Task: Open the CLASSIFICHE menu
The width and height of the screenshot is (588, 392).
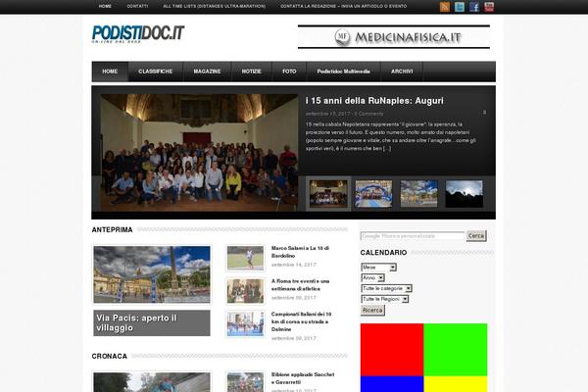Action: click(x=155, y=72)
